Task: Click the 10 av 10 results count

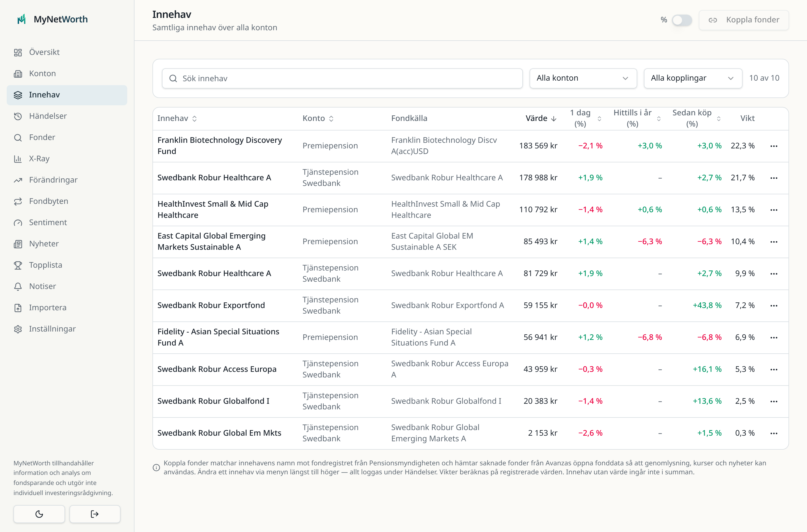Action: click(764, 78)
